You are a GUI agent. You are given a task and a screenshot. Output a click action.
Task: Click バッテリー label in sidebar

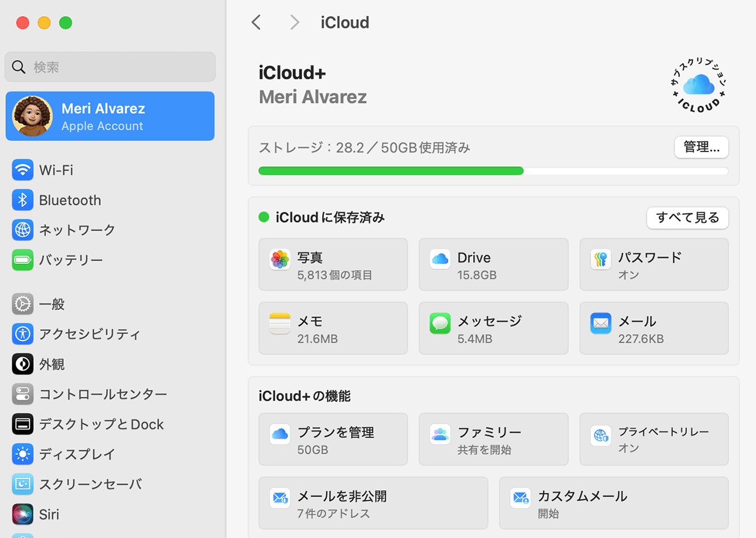coord(71,259)
